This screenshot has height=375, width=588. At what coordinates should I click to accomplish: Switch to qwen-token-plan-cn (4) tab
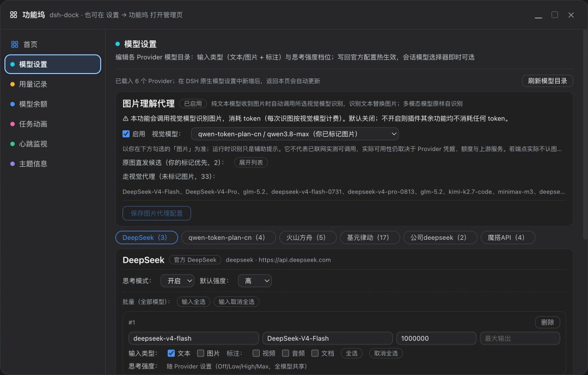click(x=228, y=238)
